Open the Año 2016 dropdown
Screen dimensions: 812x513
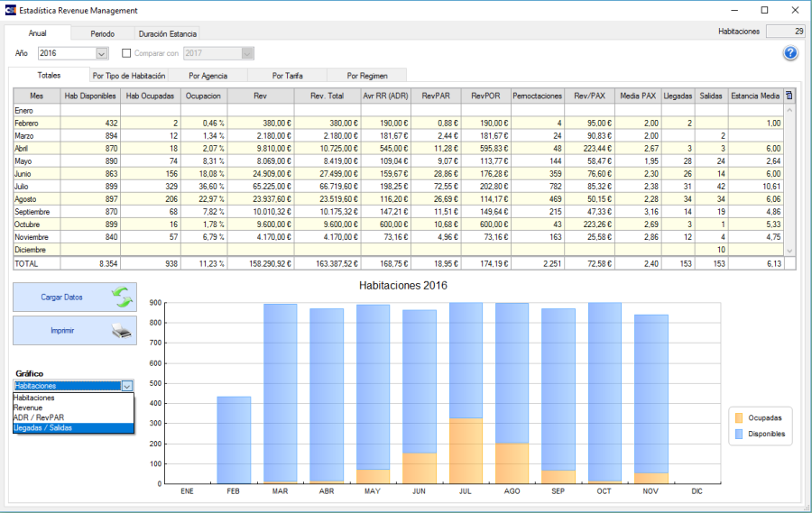point(101,53)
